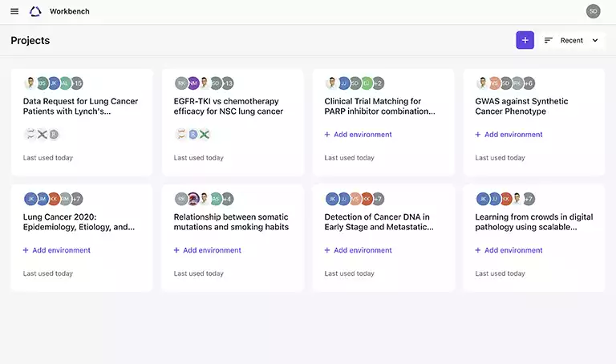Image resolution: width=616 pixels, height=364 pixels.
Task: Open the hamburger navigation menu
Action: (x=14, y=11)
